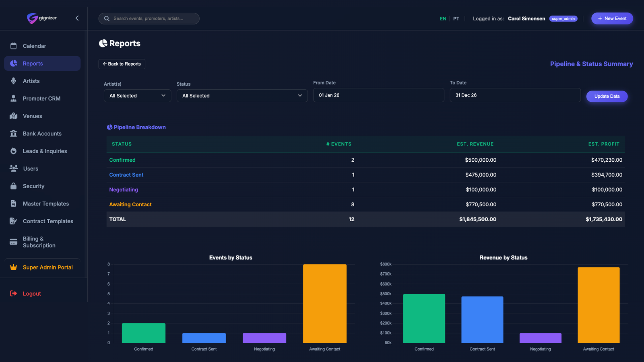644x362 pixels.
Task: Open the Artist(s) dropdown
Action: (137, 96)
